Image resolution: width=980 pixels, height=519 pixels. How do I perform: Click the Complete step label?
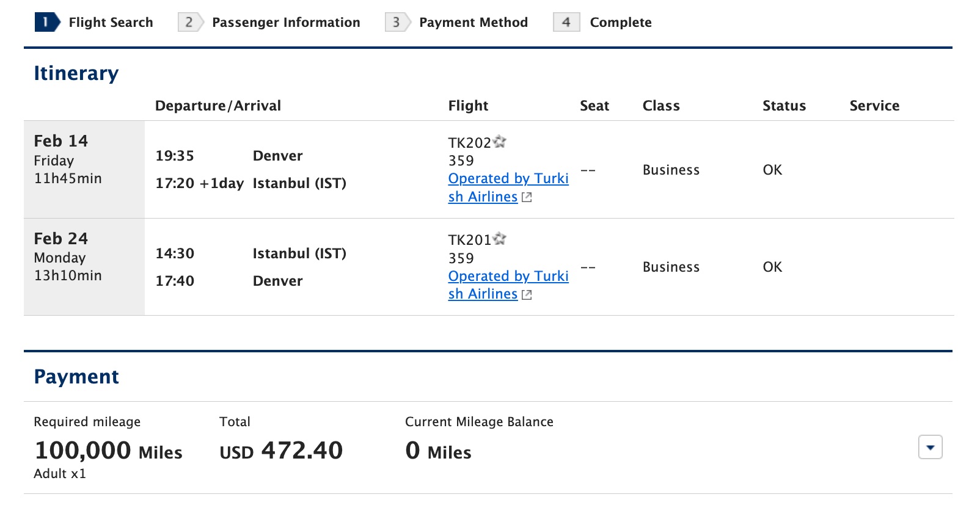[x=620, y=22]
